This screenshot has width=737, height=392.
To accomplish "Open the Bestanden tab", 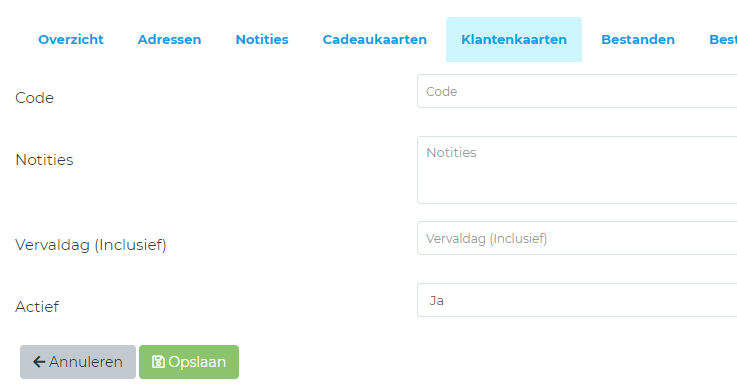I will [638, 39].
